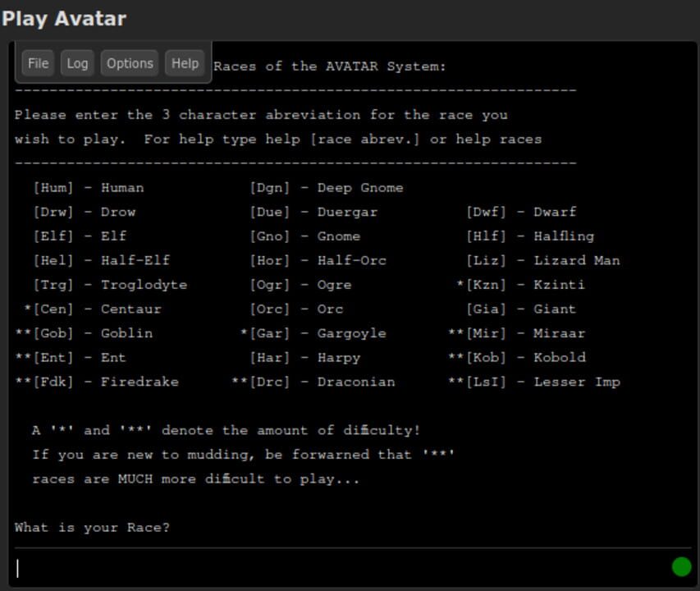Viewport: 700px width, 591px height.
Task: Click the [Drc] - Draconian race entry
Action: click(313, 382)
